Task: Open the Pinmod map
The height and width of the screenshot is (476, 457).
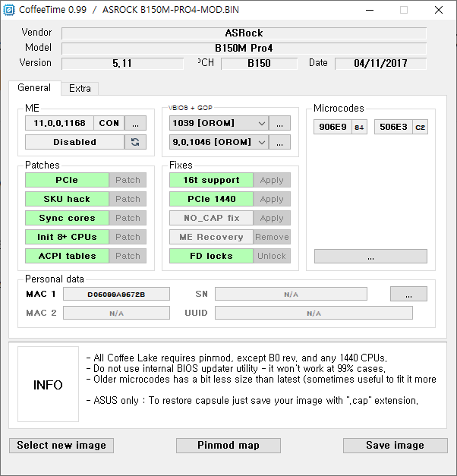Action: coord(228,446)
